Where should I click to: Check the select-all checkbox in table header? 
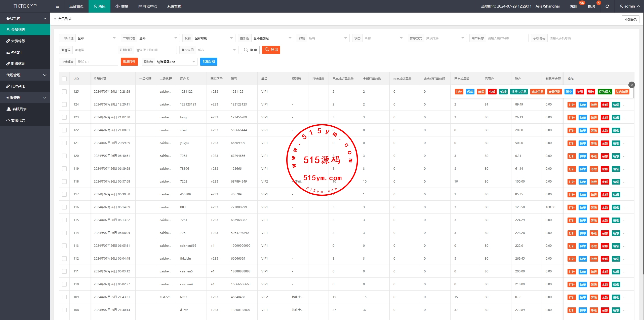[x=64, y=79]
